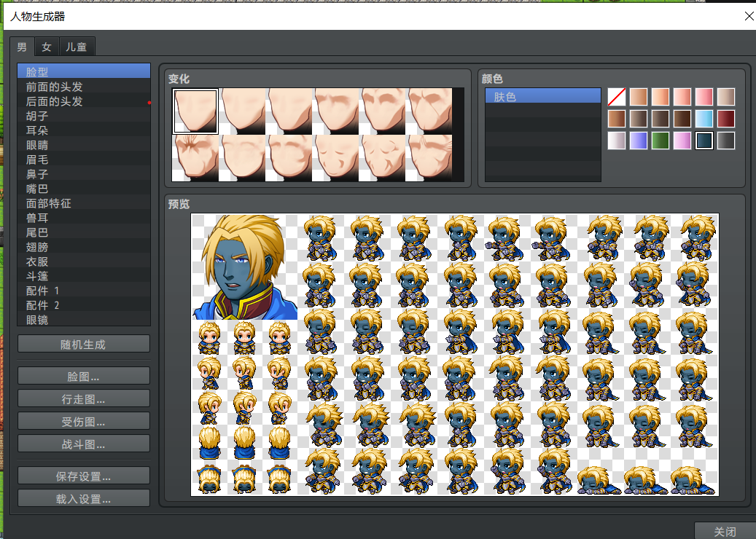Click the 关闭 button
The height and width of the screenshot is (539, 756).
(725, 531)
